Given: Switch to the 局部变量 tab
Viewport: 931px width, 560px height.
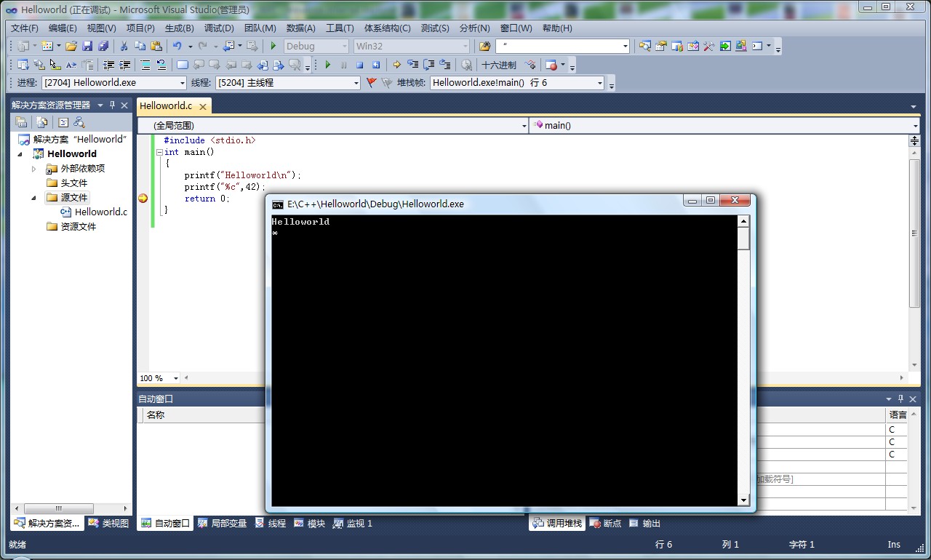Looking at the screenshot, I should 222,523.
